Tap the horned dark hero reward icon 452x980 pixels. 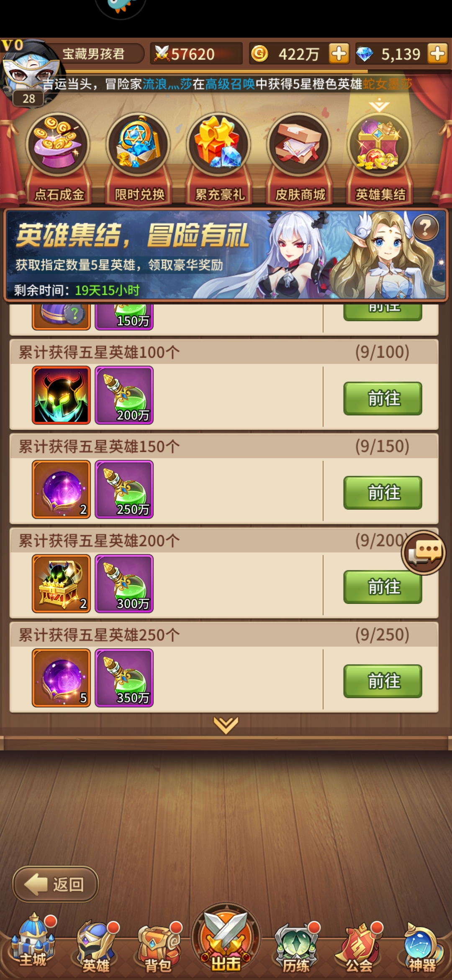(62, 395)
